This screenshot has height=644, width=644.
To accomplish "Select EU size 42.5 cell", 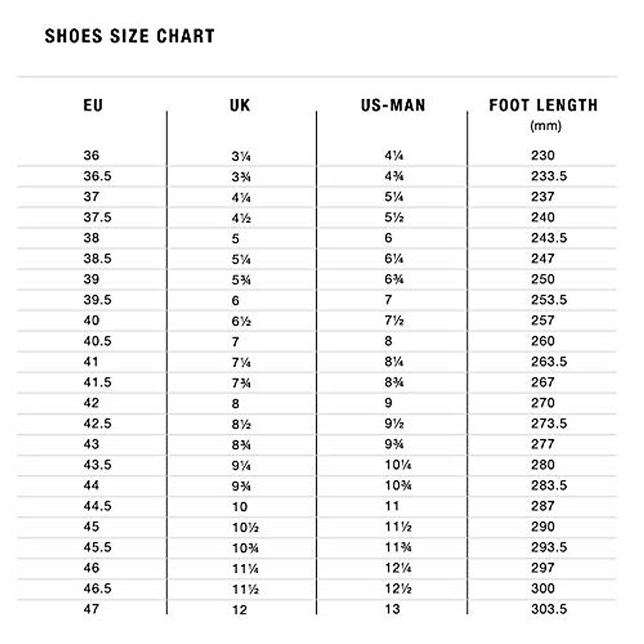I will [97, 423].
